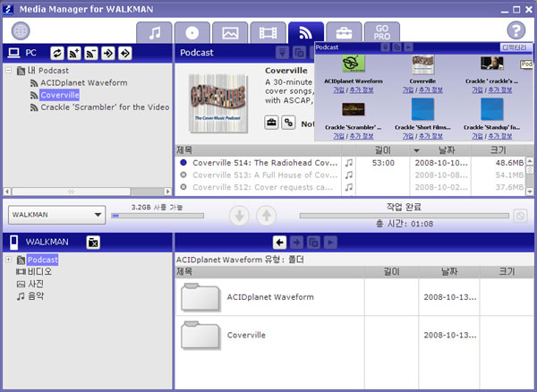The width and height of the screenshot is (537, 392).
Task: Select the Podcast RSS tab
Action: click(306, 32)
